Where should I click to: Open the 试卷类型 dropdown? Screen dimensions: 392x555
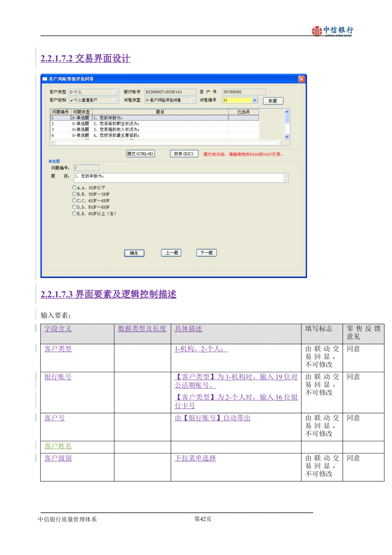(192, 100)
